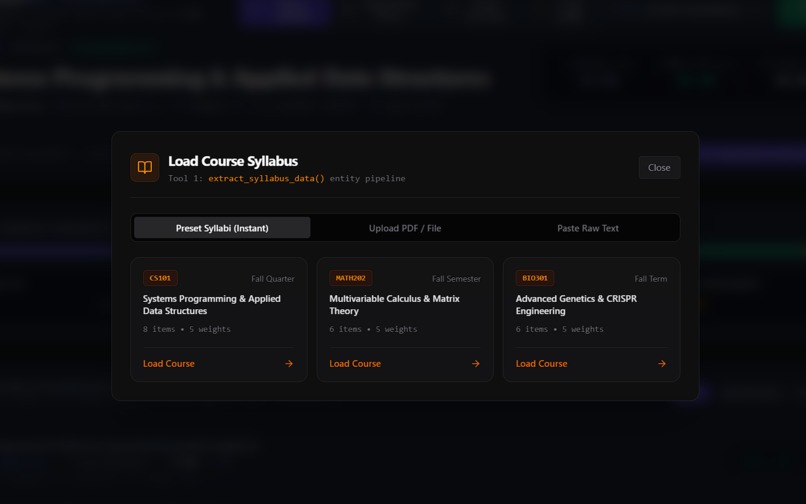Image resolution: width=806 pixels, height=504 pixels.
Task: Click the CS101 course code badge
Action: coord(160,278)
